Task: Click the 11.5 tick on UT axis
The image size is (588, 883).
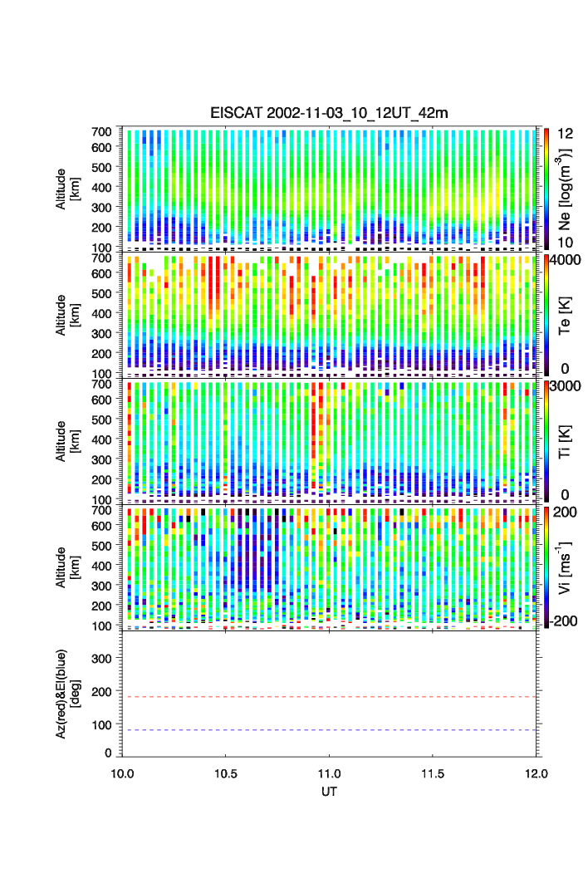Action: pos(433,773)
